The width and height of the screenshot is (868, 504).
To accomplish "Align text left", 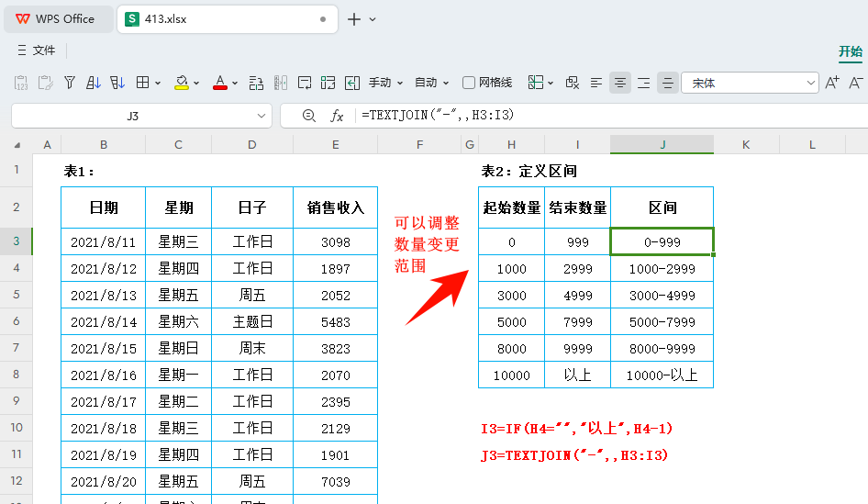I will point(596,83).
